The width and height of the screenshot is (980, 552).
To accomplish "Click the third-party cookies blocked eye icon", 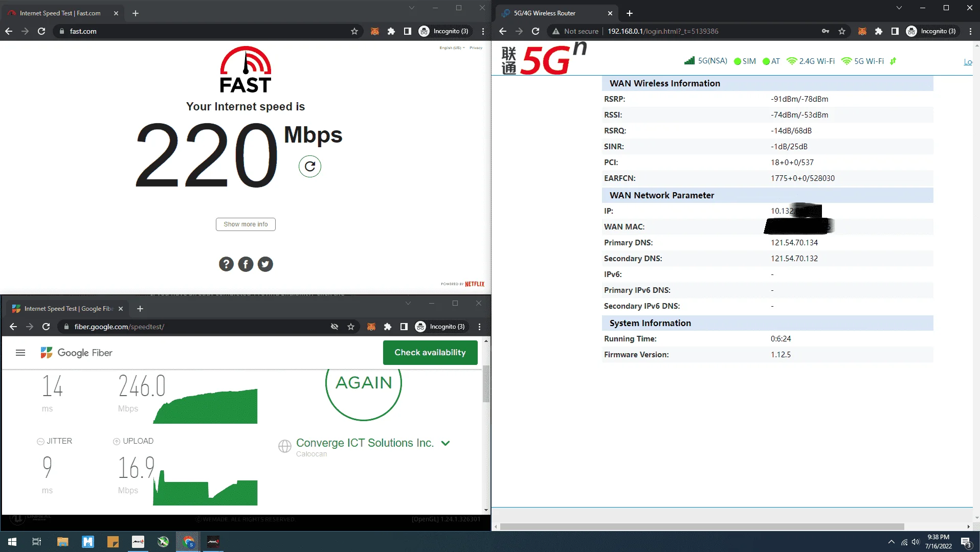I will [335, 327].
